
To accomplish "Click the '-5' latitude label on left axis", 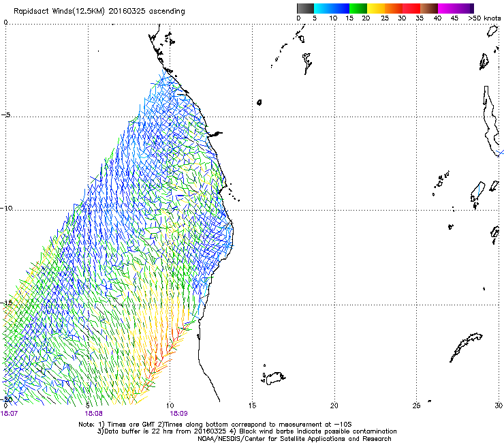I will point(6,115).
